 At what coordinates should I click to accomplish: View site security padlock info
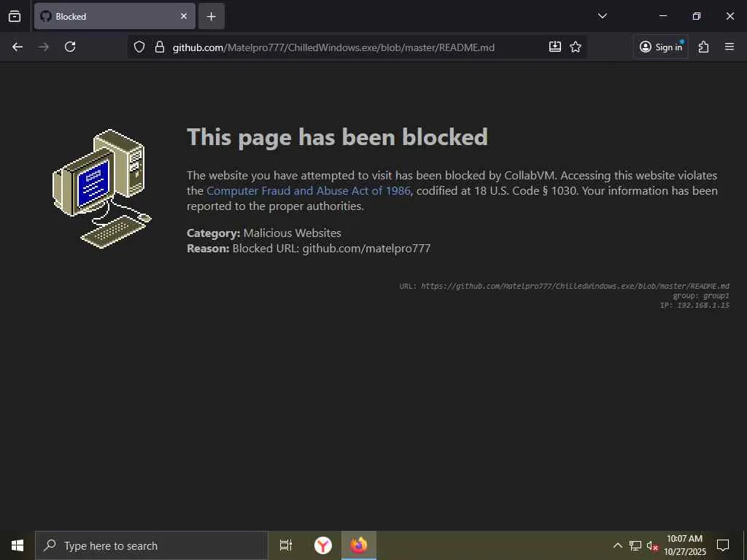click(x=160, y=47)
